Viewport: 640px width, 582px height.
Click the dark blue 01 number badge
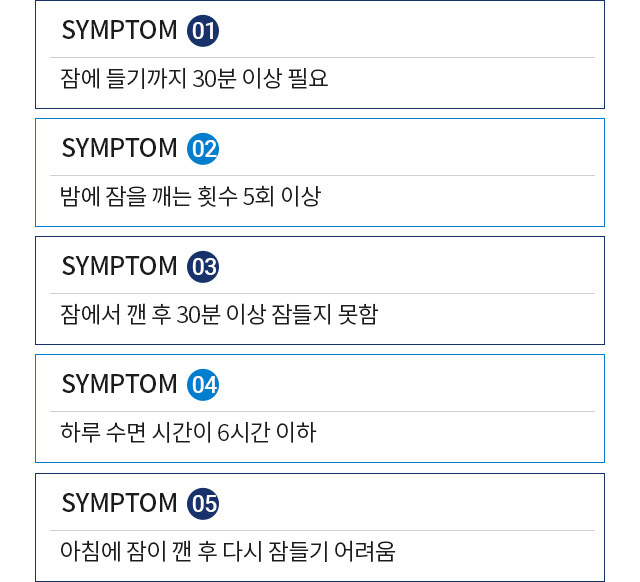[x=203, y=31]
